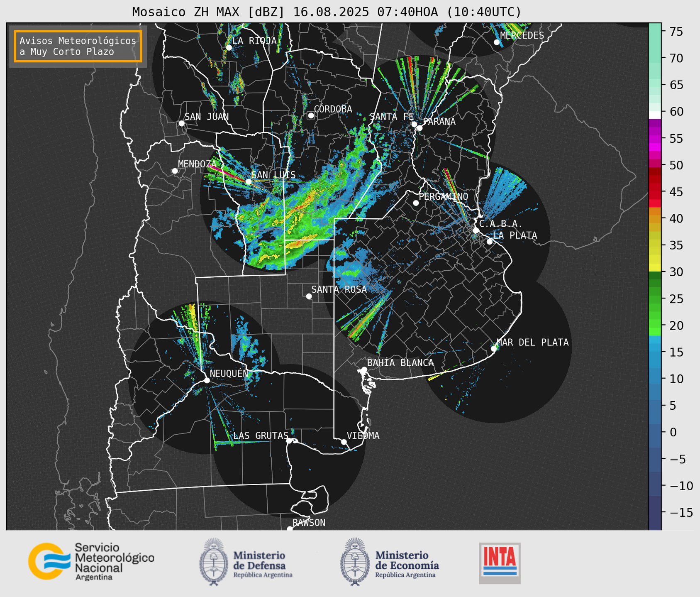Image resolution: width=700 pixels, height=597 pixels.
Task: Click the C.A.B.A. city dot
Action: coord(476,230)
